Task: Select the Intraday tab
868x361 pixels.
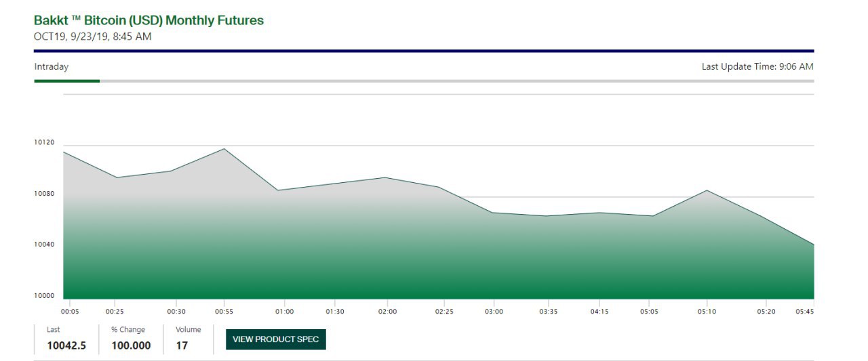Action: 52,66
